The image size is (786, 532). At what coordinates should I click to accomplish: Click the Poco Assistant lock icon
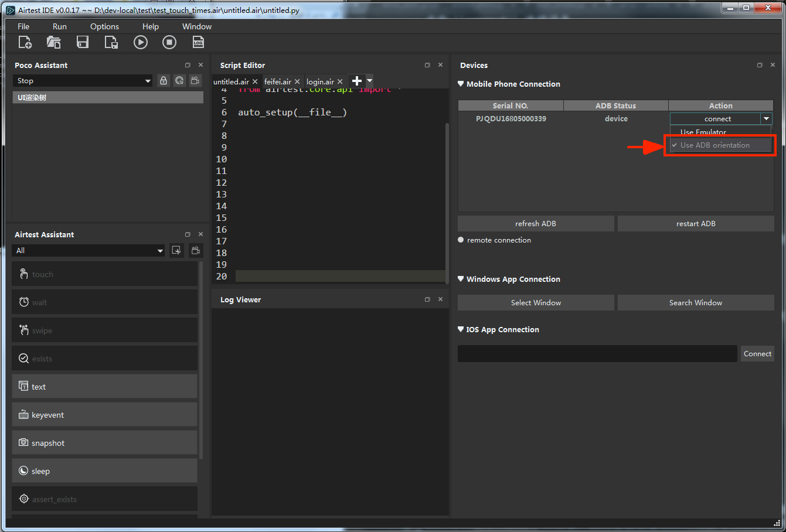(164, 81)
